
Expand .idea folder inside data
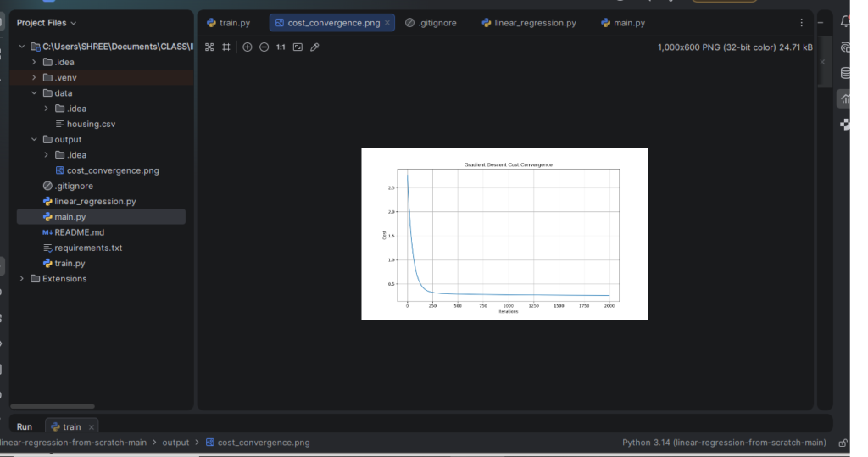(46, 109)
